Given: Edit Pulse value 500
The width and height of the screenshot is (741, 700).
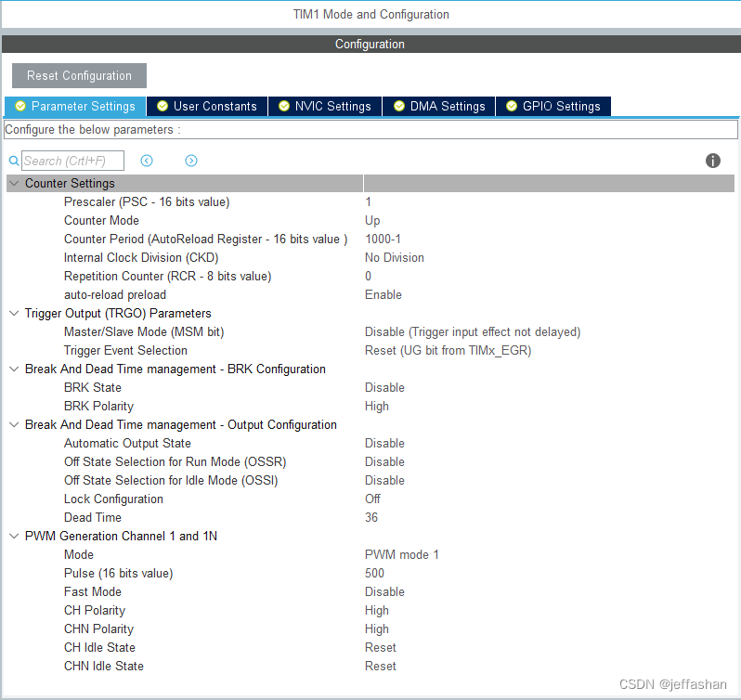Looking at the screenshot, I should [374, 573].
